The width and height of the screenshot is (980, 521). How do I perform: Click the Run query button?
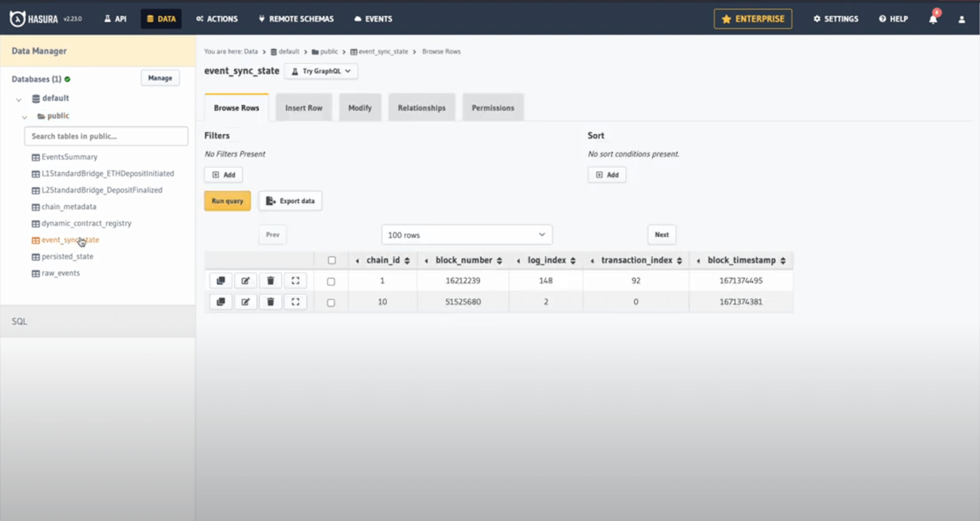227,200
